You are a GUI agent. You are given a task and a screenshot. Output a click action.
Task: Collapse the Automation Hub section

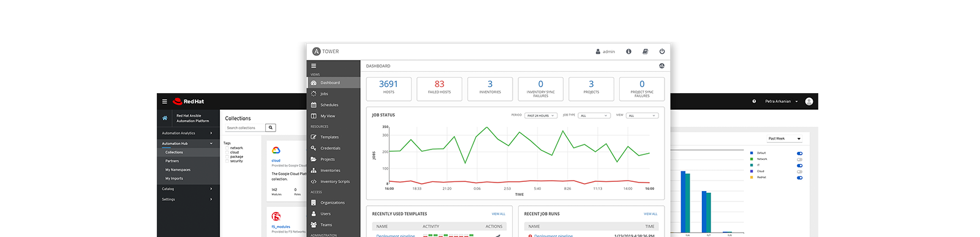coord(188,143)
